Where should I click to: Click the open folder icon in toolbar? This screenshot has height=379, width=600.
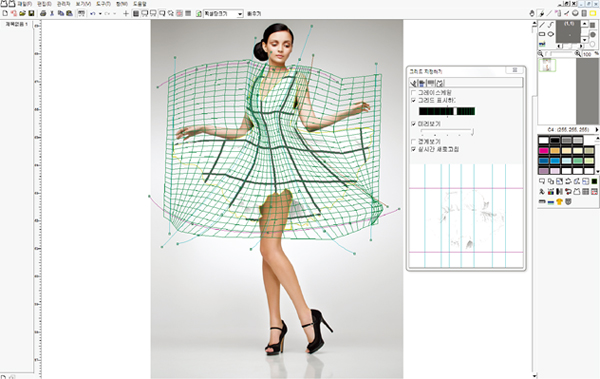click(x=23, y=13)
